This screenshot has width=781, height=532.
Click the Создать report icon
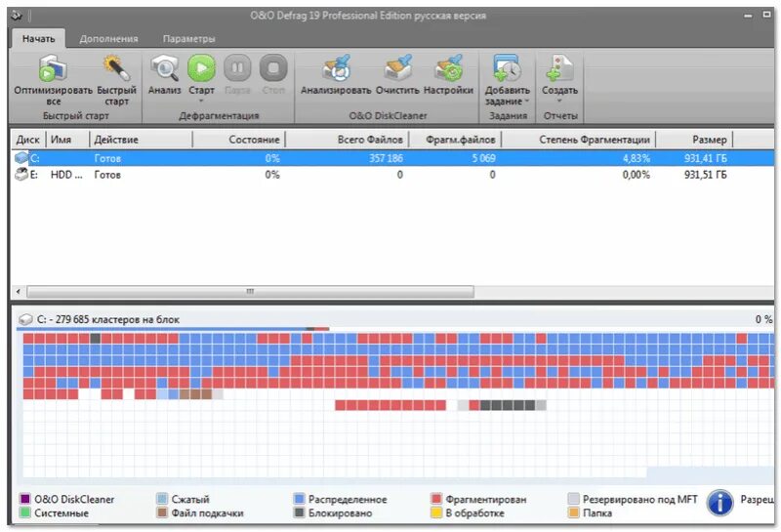pyautogui.click(x=559, y=68)
